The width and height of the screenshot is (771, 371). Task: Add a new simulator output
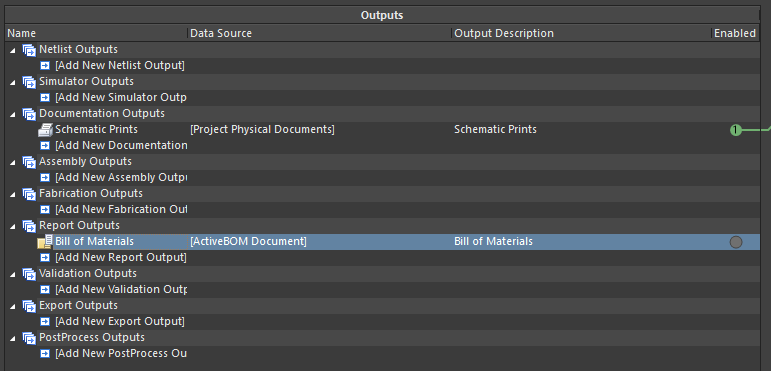(120, 98)
